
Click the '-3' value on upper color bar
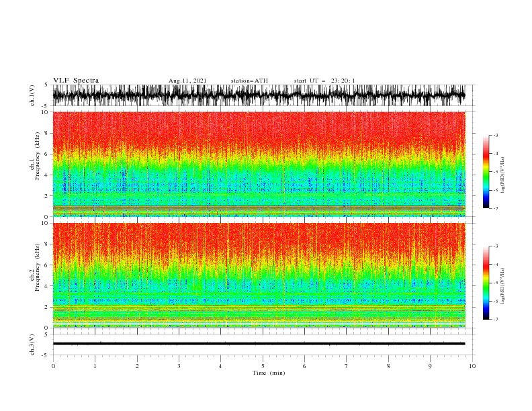(495, 135)
